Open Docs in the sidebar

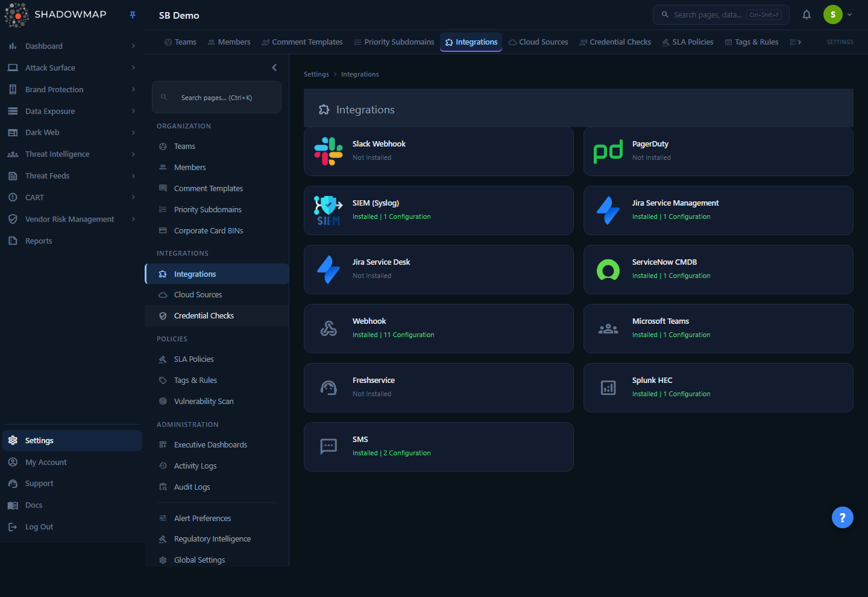point(72,505)
